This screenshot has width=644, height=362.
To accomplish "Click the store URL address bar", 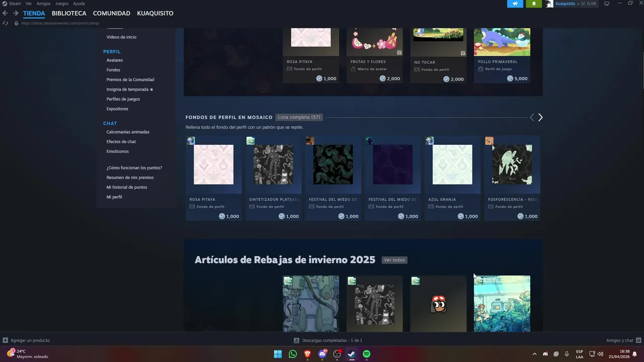I will coord(60,23).
